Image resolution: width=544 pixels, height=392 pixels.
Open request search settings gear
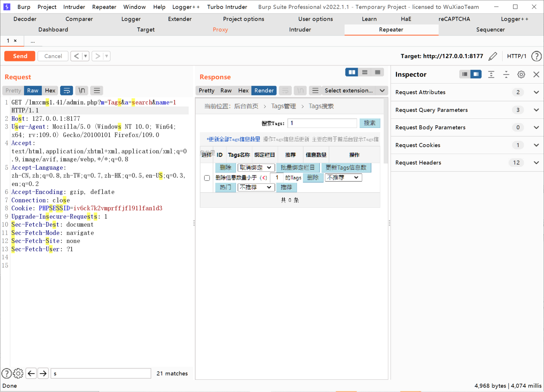click(18, 373)
